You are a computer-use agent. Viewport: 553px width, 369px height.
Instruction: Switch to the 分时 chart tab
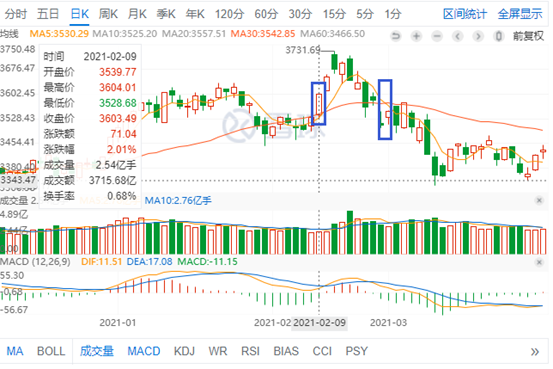(x=16, y=14)
